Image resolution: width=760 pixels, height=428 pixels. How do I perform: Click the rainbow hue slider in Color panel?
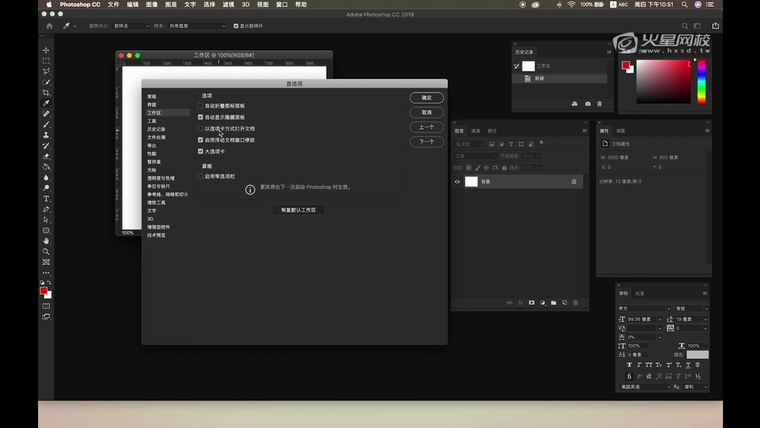(702, 82)
